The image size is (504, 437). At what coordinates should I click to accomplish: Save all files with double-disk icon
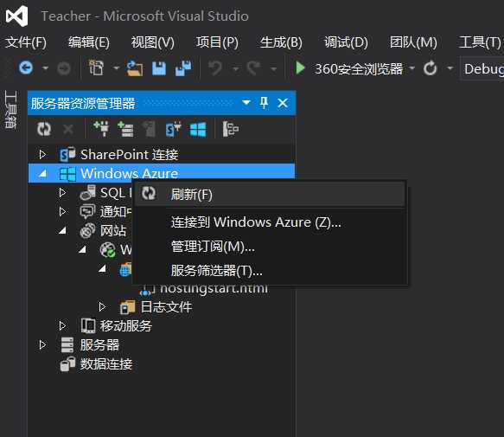click(183, 68)
